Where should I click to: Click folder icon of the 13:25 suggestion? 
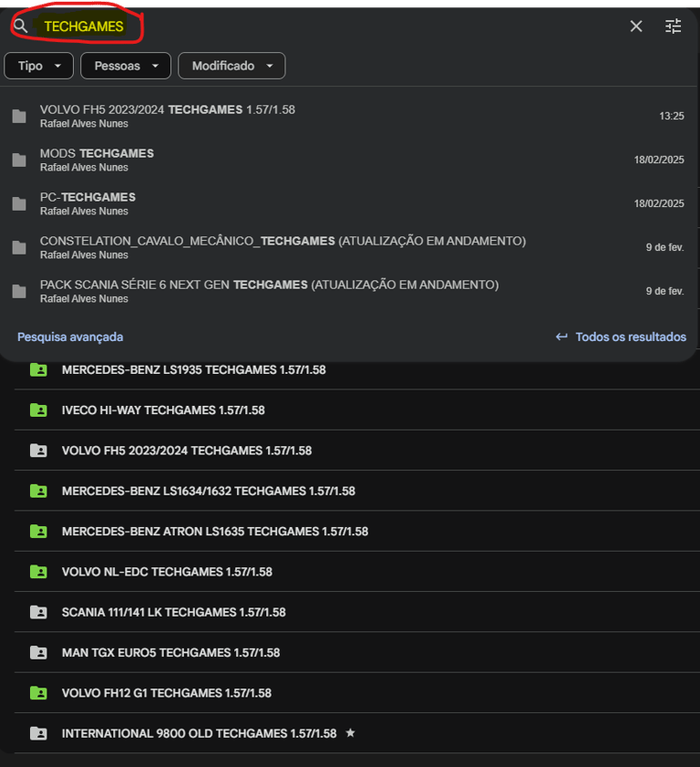tap(19, 116)
